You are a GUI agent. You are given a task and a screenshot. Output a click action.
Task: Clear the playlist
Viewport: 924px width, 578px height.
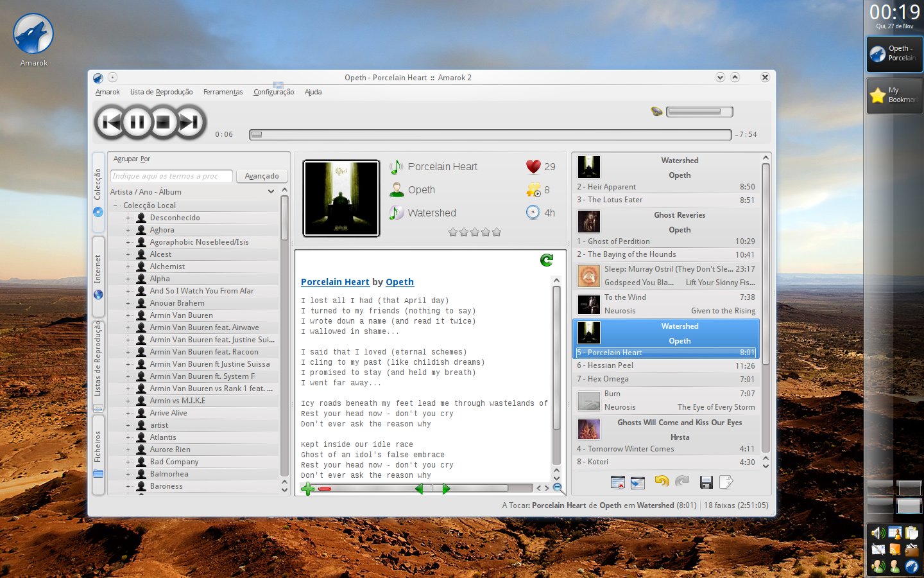click(x=617, y=482)
